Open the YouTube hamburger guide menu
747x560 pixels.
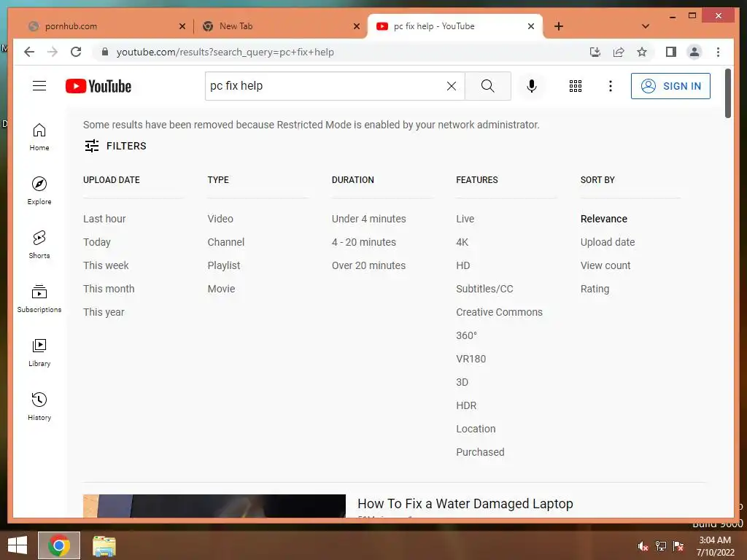pyautogui.click(x=39, y=86)
